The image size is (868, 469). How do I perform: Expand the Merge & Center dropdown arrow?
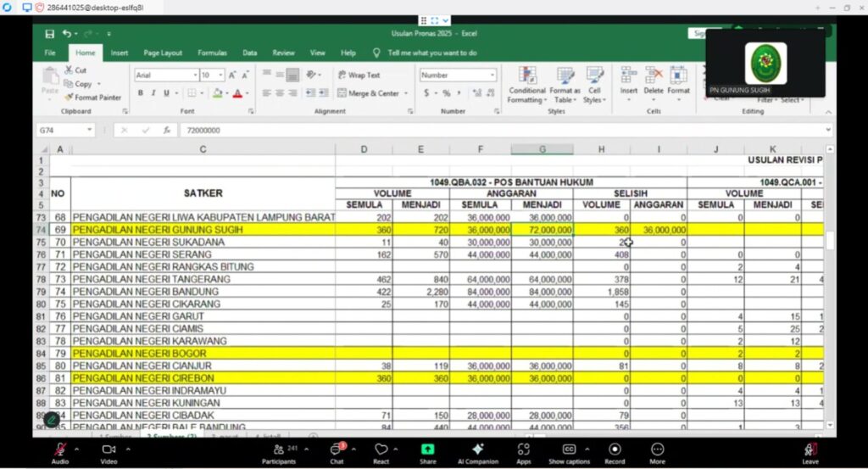pyautogui.click(x=406, y=93)
